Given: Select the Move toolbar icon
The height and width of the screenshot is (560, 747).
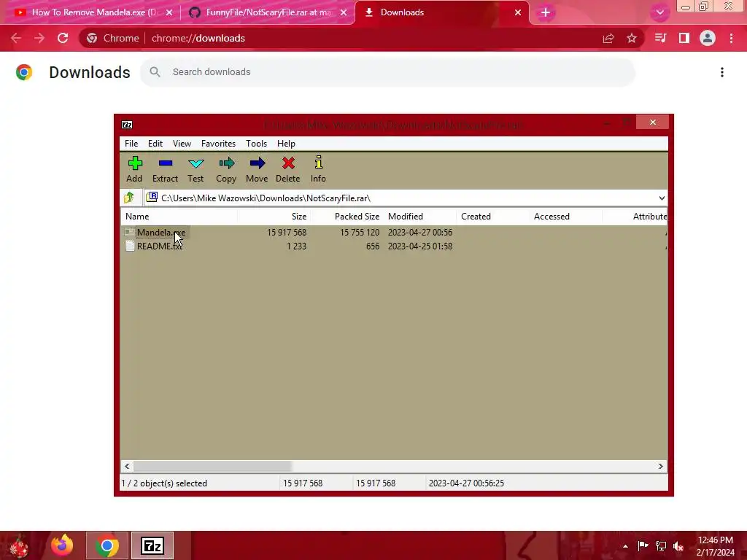Looking at the screenshot, I should point(257,169).
